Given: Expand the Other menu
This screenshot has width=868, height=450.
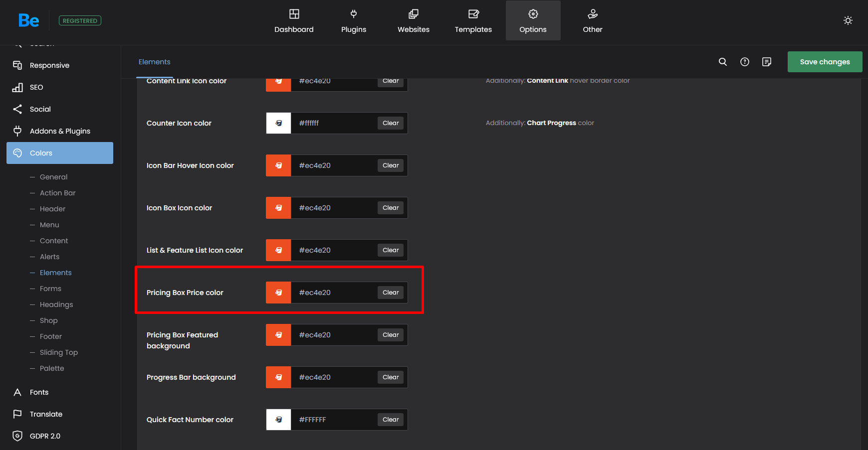Looking at the screenshot, I should 592,21.
